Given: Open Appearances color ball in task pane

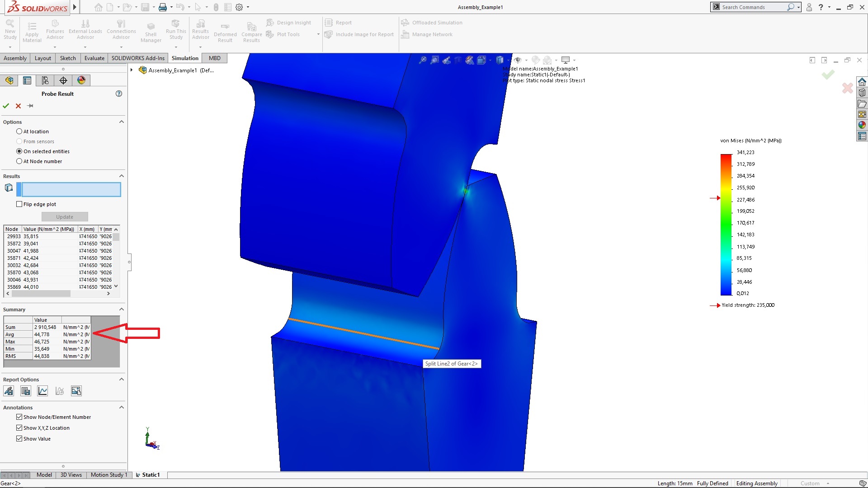Looking at the screenshot, I should [x=862, y=125].
